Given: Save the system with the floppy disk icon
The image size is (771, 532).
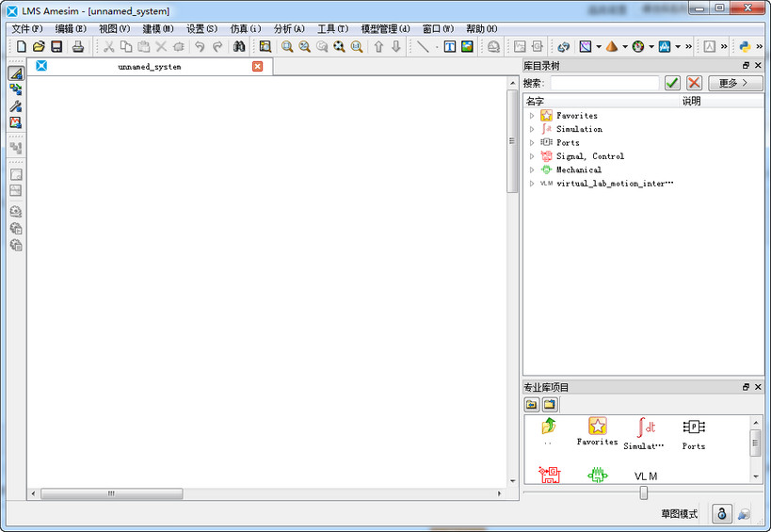Looking at the screenshot, I should point(56,47).
